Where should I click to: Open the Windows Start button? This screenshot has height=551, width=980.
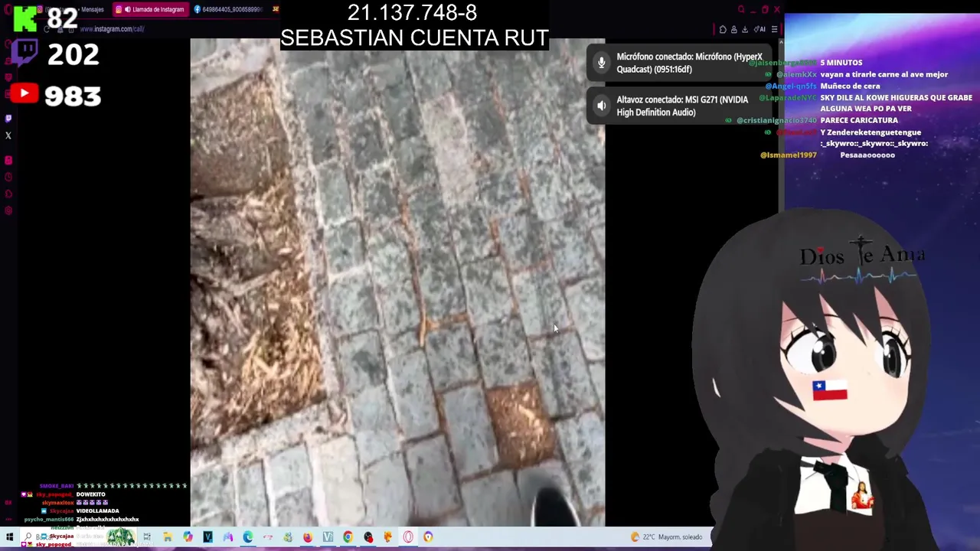tap(9, 537)
